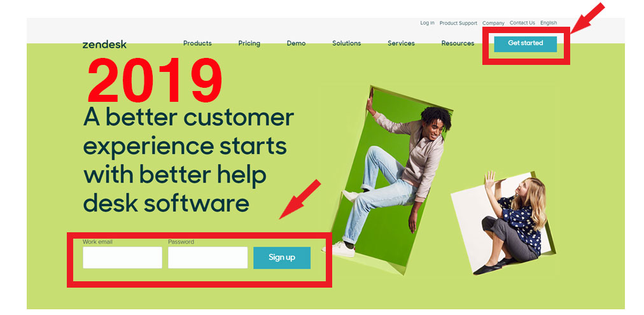The image size is (644, 315).
Task: Click the Sign up button
Action: click(x=282, y=258)
